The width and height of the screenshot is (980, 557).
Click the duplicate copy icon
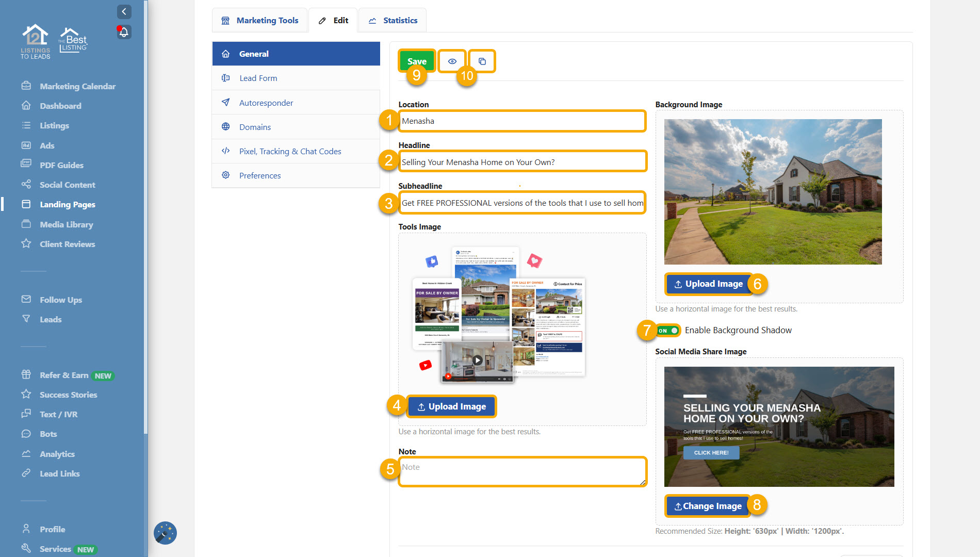point(482,61)
